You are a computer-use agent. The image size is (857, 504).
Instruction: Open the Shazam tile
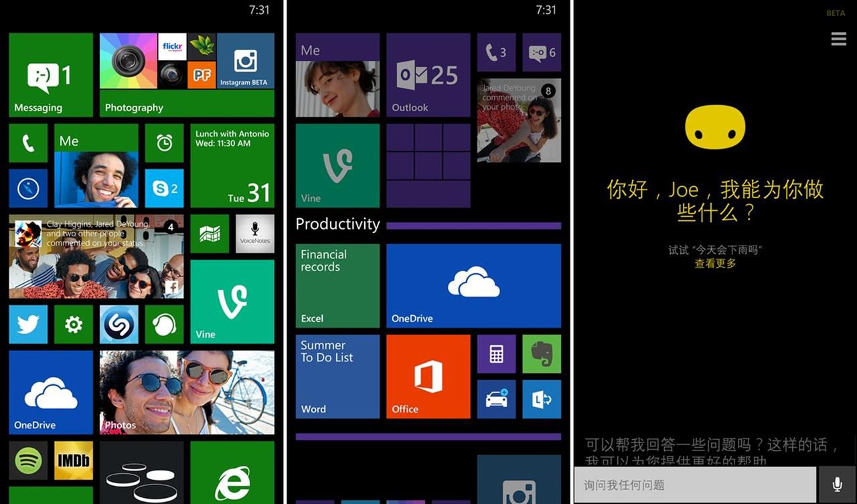tap(119, 325)
